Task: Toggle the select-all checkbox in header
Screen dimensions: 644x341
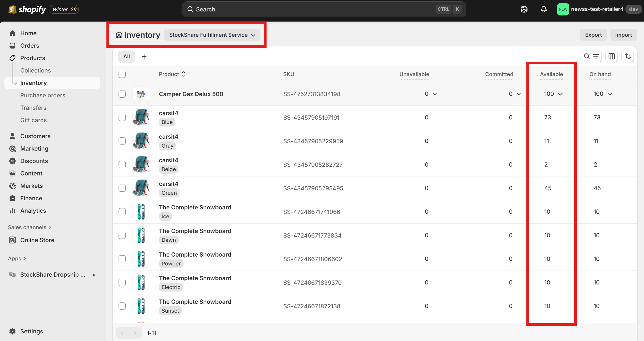Action: tap(122, 74)
